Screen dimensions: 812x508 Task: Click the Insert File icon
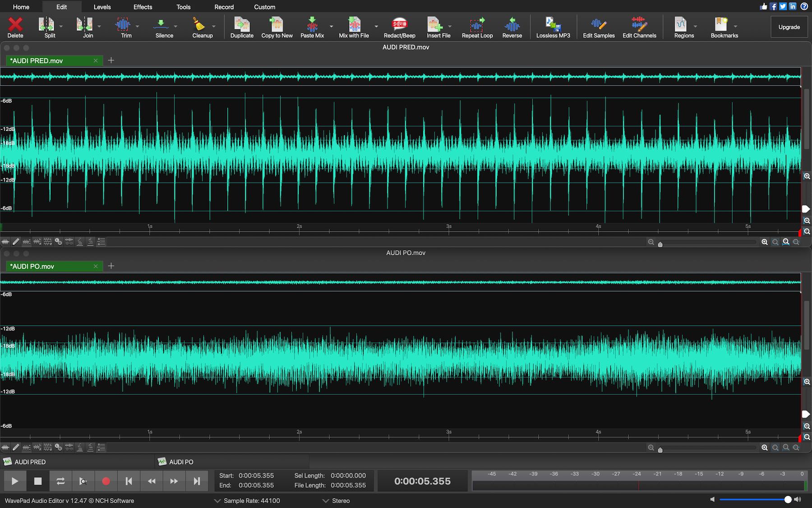[434, 24]
